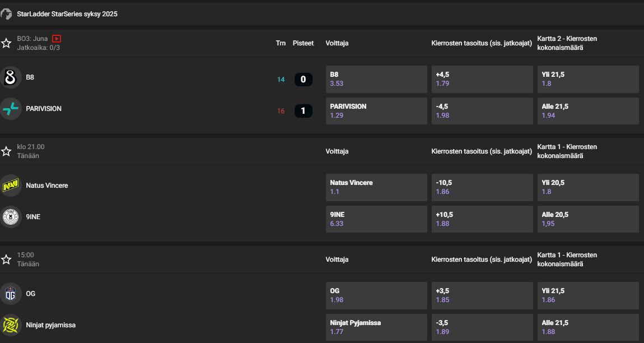Click the 'Pisteet' column header

[303, 43]
